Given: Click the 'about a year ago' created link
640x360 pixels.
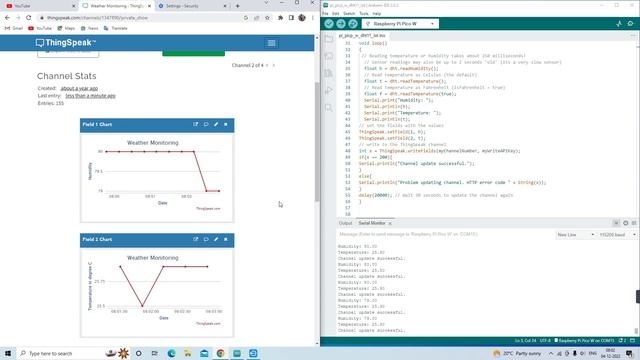Looking at the screenshot, I should 79,88.
